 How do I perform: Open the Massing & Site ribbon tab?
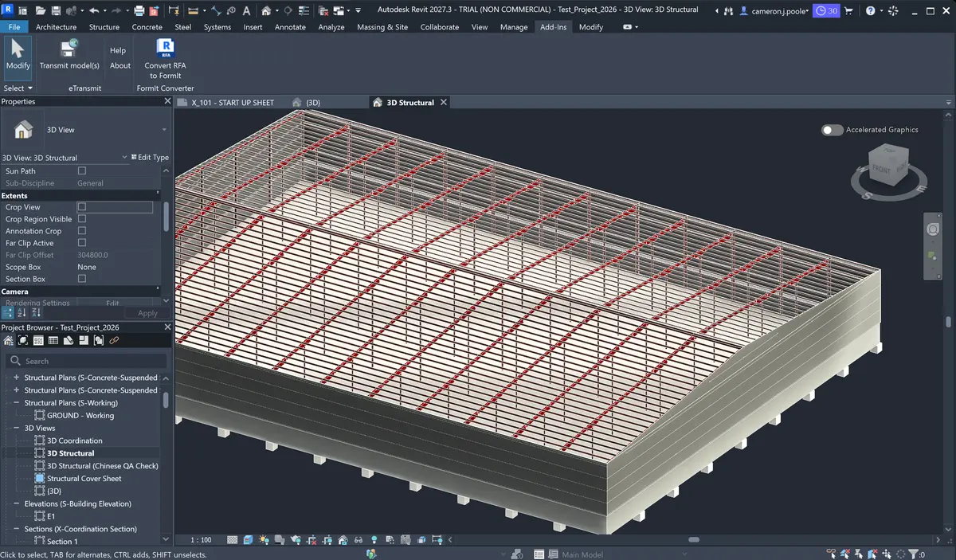click(x=382, y=26)
